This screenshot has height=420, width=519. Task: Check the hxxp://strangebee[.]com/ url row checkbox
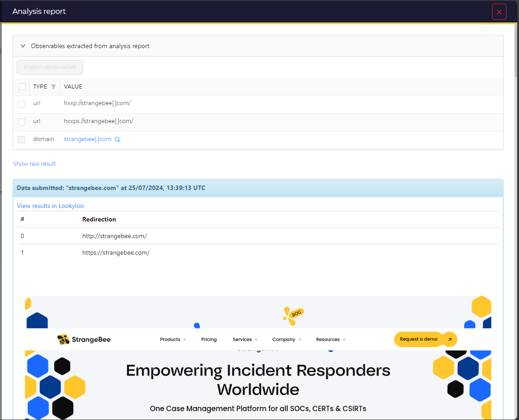click(x=22, y=104)
